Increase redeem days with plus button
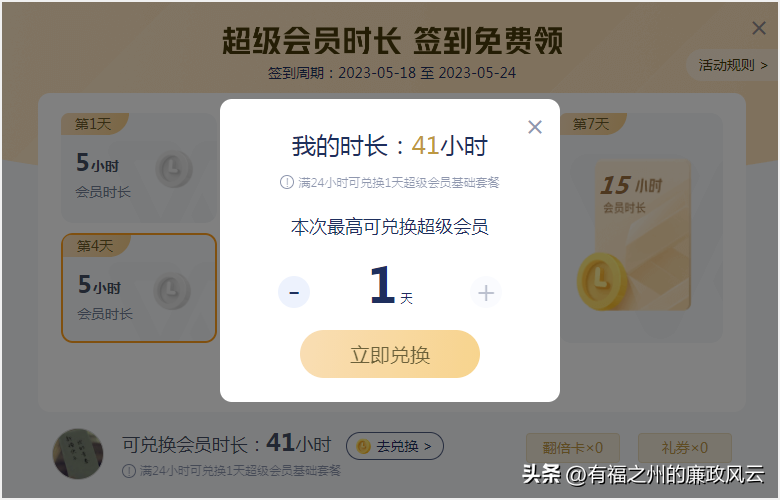780x500 pixels. pyautogui.click(x=486, y=292)
